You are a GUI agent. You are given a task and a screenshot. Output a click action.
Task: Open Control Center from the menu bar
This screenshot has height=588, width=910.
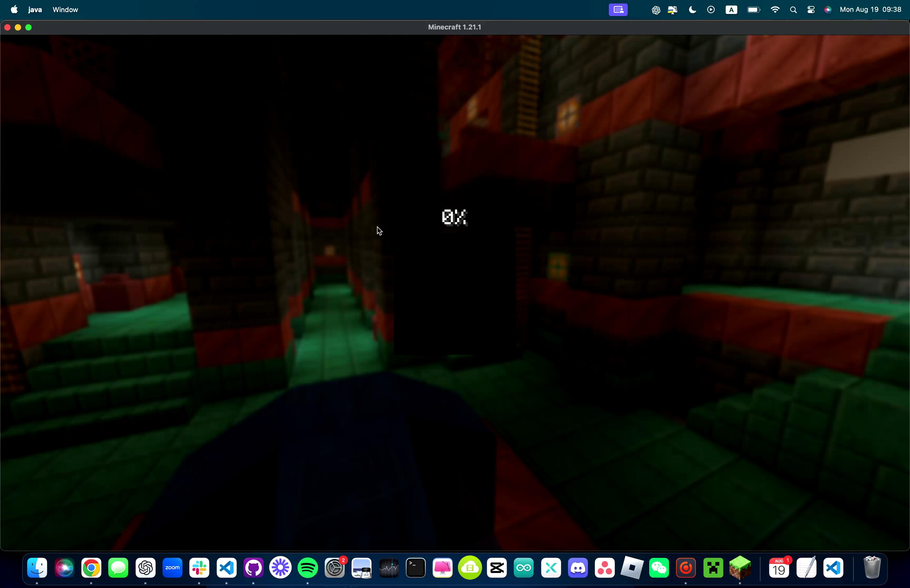click(x=811, y=9)
